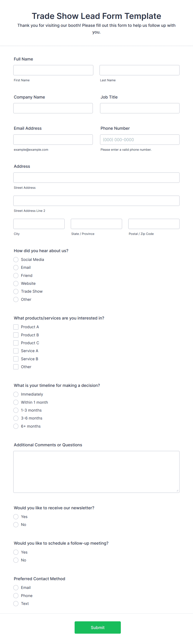The width and height of the screenshot is (193, 644).
Task: Click the Phone Number field
Action: (140, 139)
